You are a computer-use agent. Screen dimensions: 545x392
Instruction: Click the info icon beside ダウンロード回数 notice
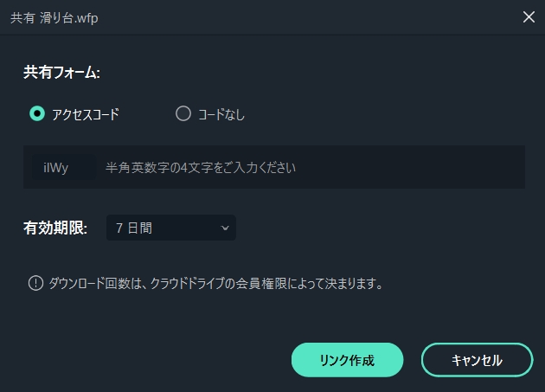[35, 283]
